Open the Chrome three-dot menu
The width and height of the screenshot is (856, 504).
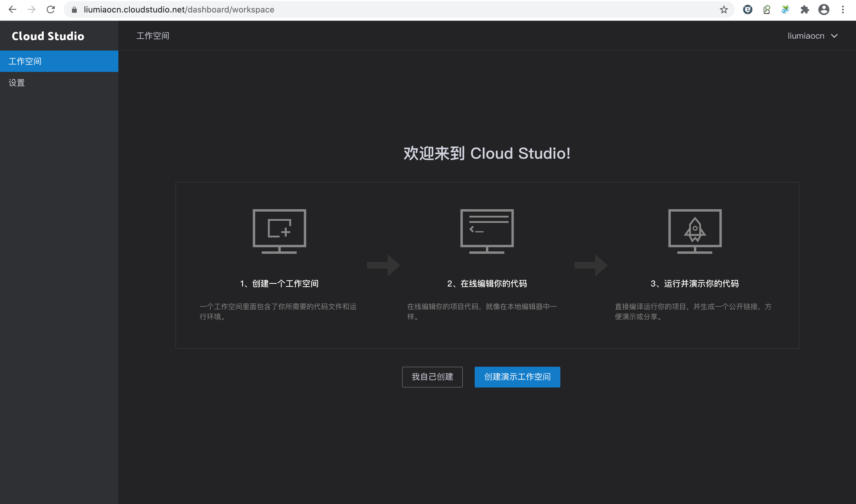(x=843, y=10)
